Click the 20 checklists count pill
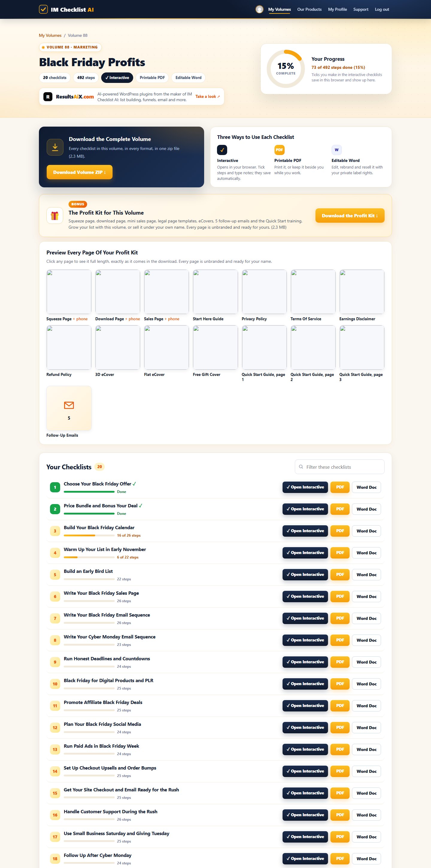Image resolution: width=431 pixels, height=868 pixels. tap(54, 78)
